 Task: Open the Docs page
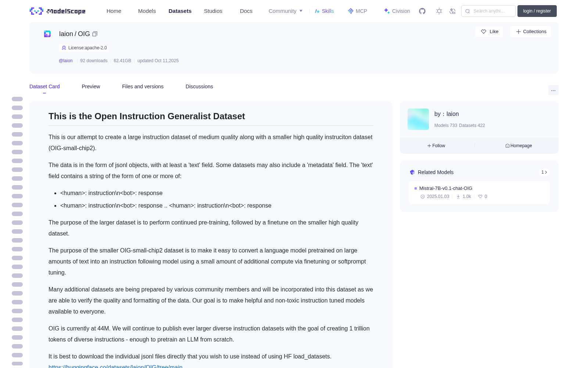[246, 11]
